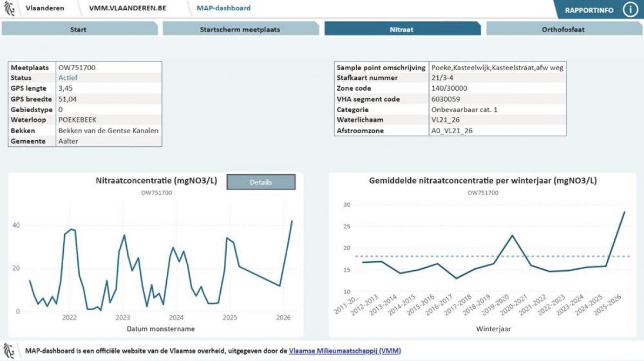Go back to the Start tab
The width and height of the screenshot is (644, 361).
pyautogui.click(x=78, y=29)
